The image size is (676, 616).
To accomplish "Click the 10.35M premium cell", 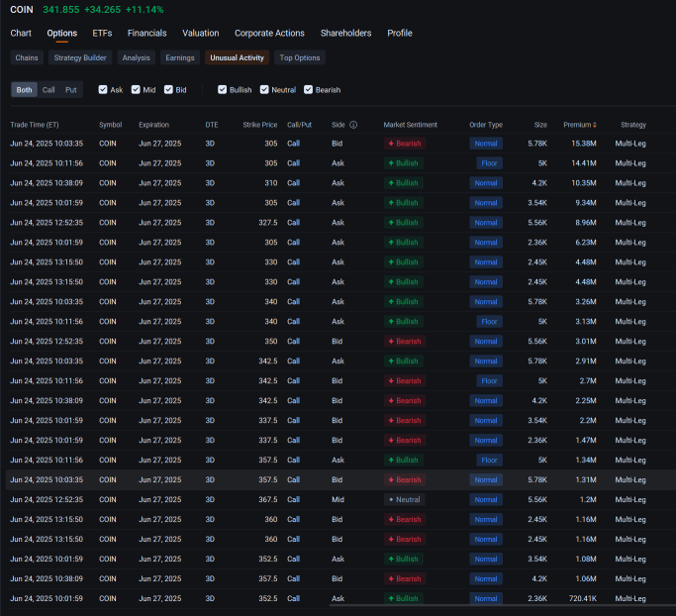I will pos(584,183).
